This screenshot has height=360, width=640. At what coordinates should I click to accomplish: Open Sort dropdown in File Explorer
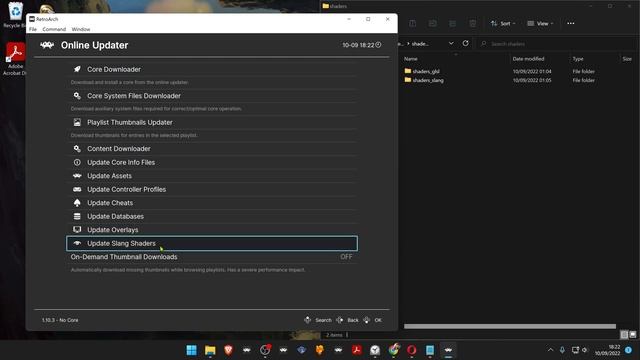point(503,24)
